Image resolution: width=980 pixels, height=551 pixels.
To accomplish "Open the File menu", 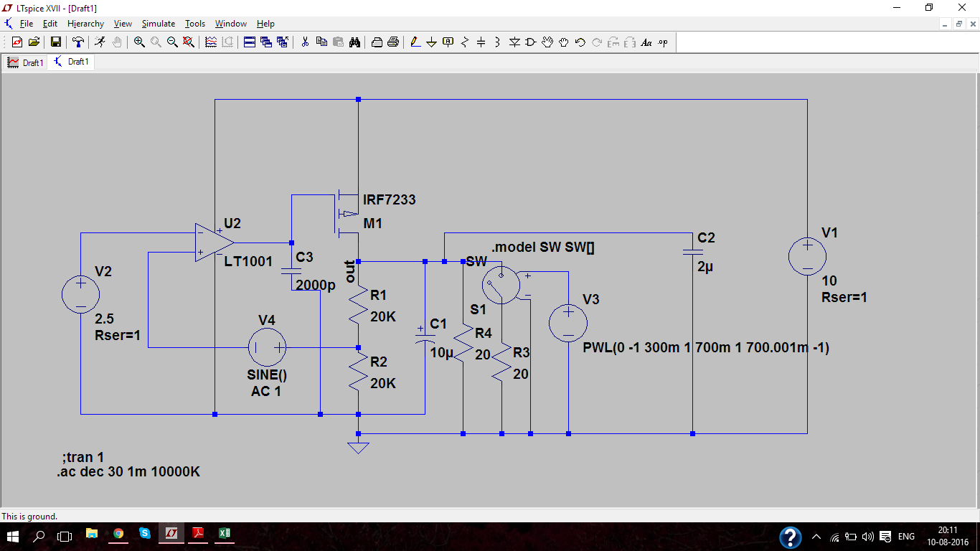I will 27,24.
